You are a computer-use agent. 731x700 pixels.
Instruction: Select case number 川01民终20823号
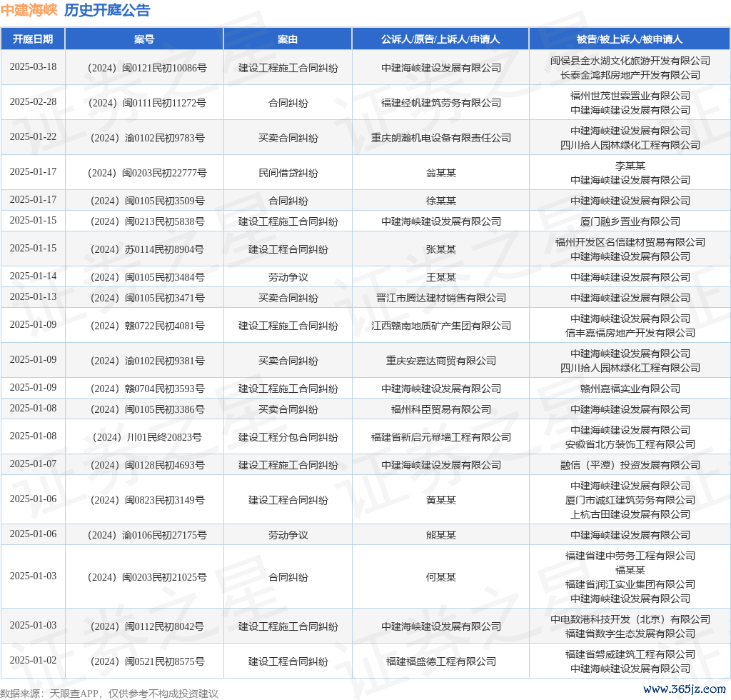147,437
